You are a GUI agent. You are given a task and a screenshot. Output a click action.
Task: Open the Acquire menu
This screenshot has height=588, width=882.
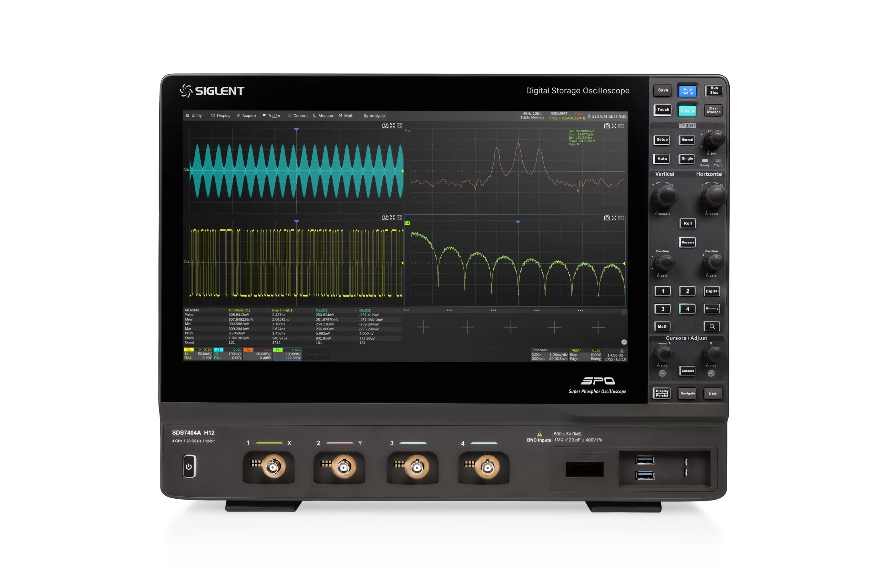(246, 115)
